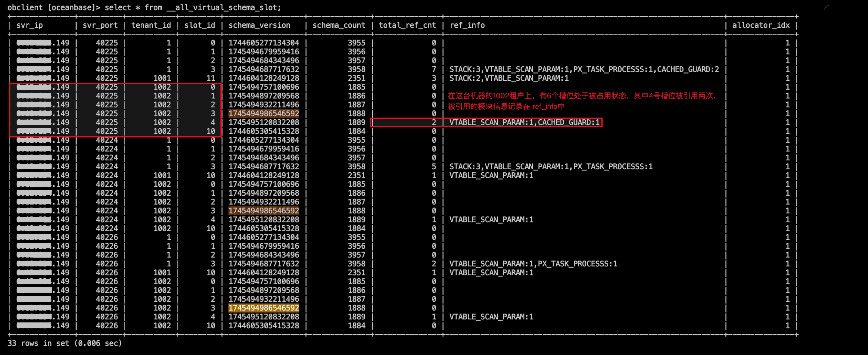This screenshot has height=355, width=868.
Task: Click the allocator_idx column header
Action: [761, 25]
